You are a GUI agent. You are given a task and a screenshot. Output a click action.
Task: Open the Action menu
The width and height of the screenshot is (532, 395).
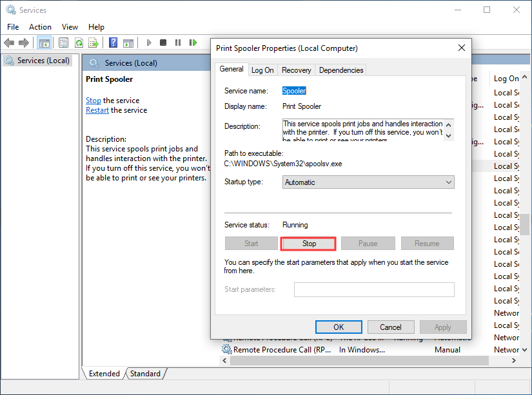point(40,27)
